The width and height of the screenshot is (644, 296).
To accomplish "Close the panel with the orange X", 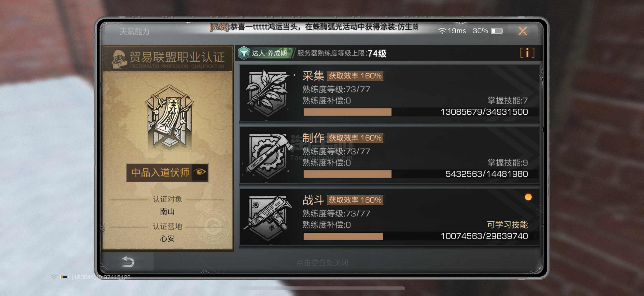I will coord(522,31).
